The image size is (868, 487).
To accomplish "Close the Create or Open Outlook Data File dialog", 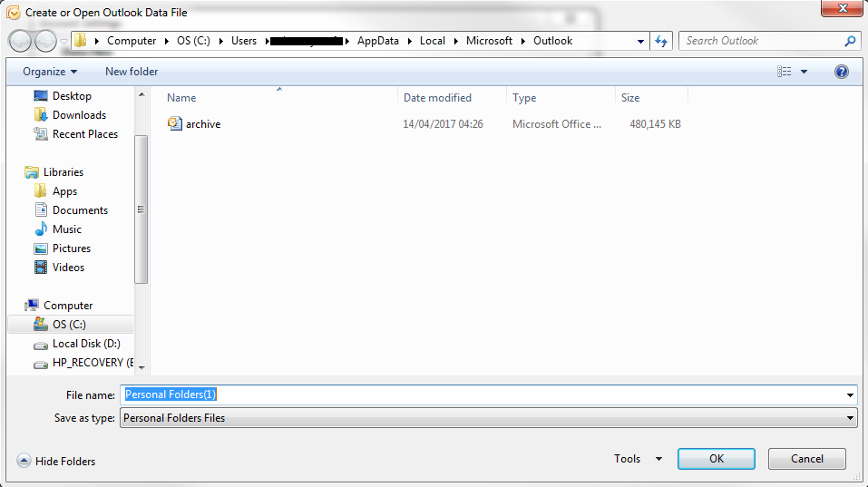I will click(842, 8).
